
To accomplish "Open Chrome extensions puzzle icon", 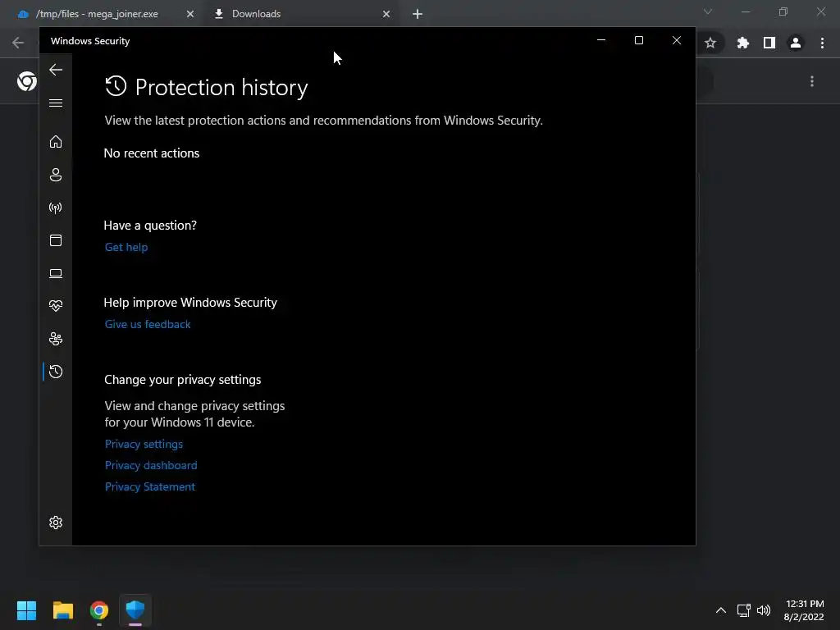I will click(743, 43).
